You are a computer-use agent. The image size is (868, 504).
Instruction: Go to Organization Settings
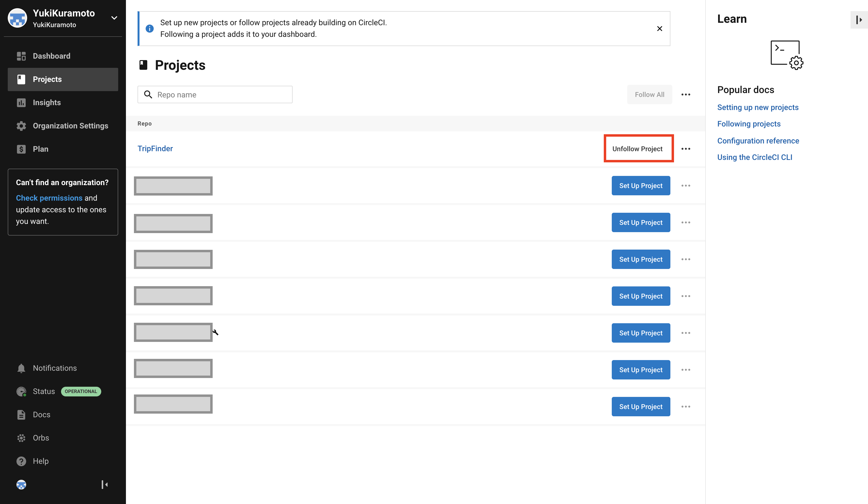63,126
